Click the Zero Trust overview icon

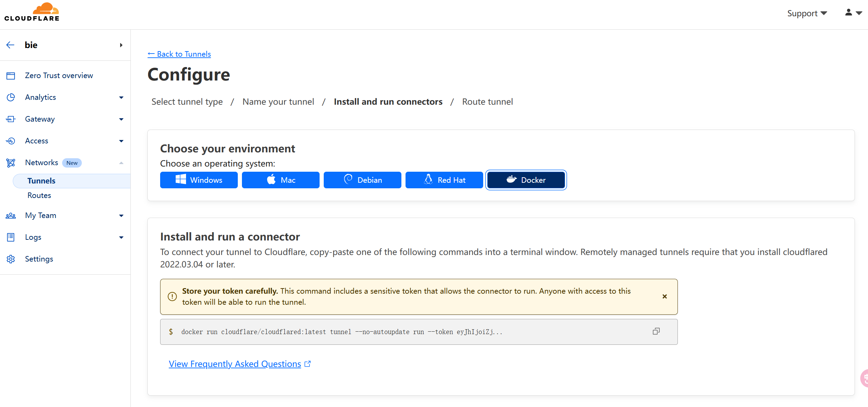pos(11,76)
